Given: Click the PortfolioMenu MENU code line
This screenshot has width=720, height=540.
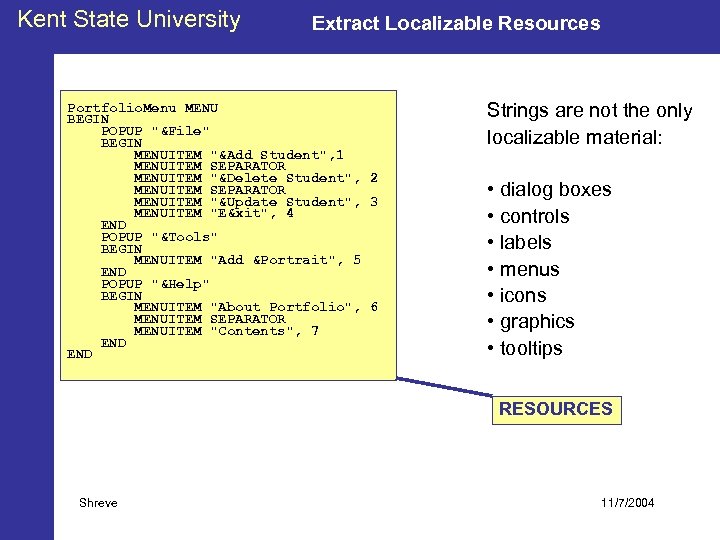Looking at the screenshot, I should tap(142, 108).
